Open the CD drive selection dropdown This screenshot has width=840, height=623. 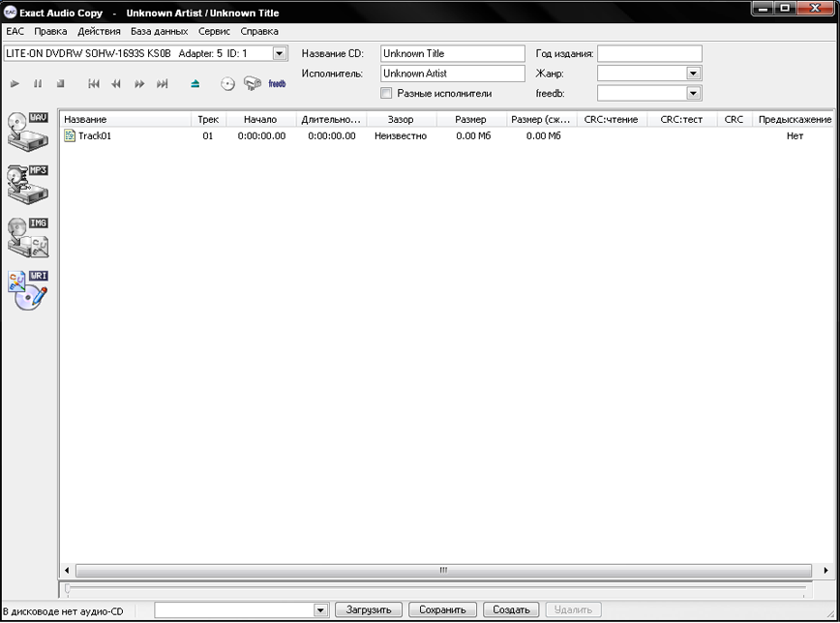[x=279, y=53]
